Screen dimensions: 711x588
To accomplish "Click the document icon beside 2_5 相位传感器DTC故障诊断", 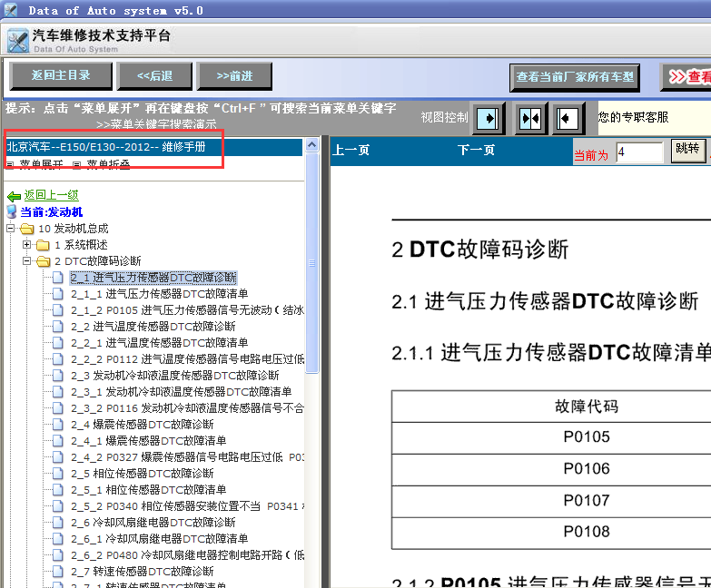I will click(x=57, y=473).
